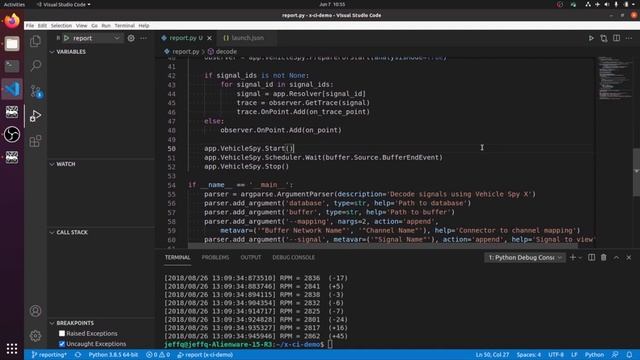
Task: Split the editor to the right
Action: [616, 38]
